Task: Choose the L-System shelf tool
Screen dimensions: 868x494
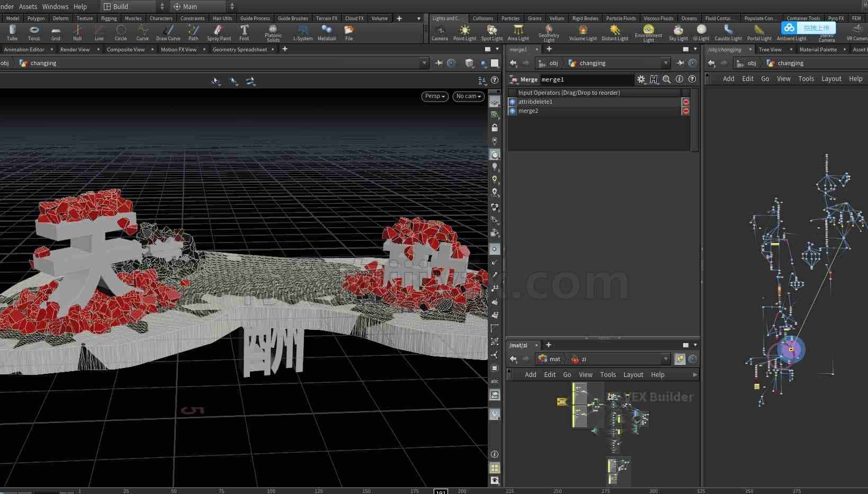Action: point(303,33)
